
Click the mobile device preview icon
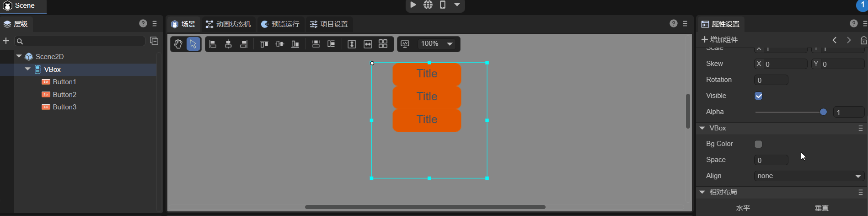pos(442,5)
